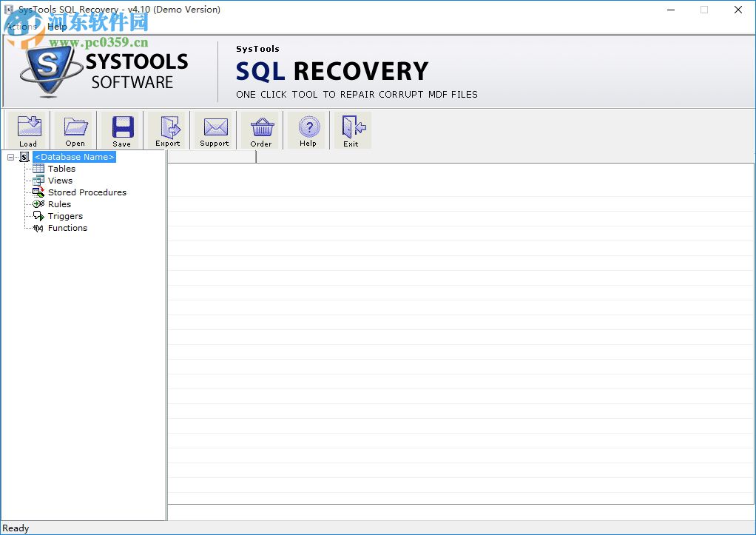The image size is (756, 535).
Task: Select the Triggers tree item
Action: tap(64, 215)
